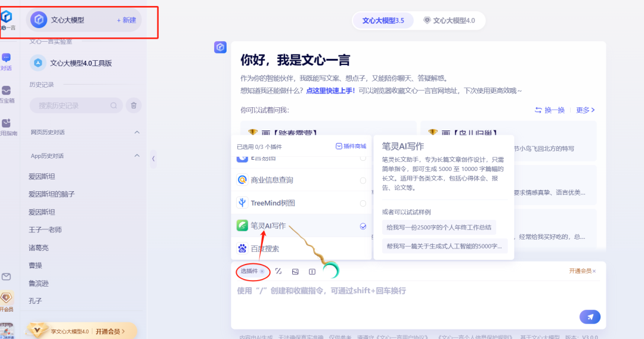644x339 pixels.
Task: Click the green 笔灵AI写作 plugin icon
Action: [x=242, y=225]
